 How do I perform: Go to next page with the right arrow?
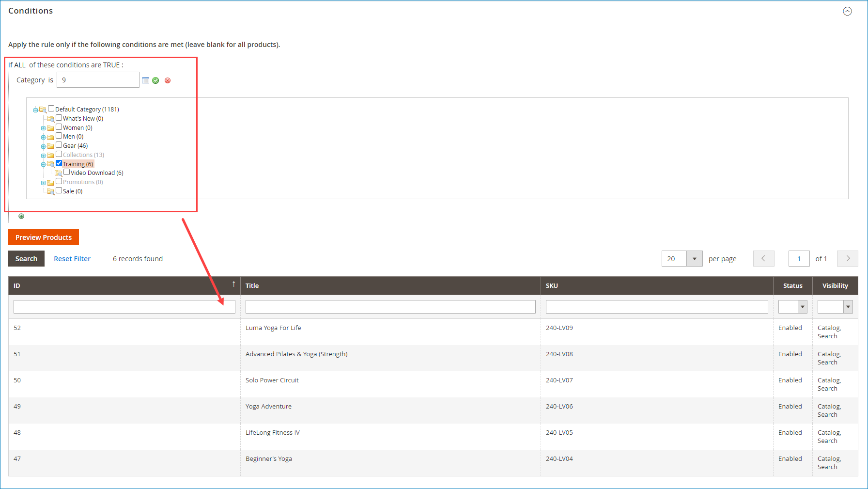(847, 258)
